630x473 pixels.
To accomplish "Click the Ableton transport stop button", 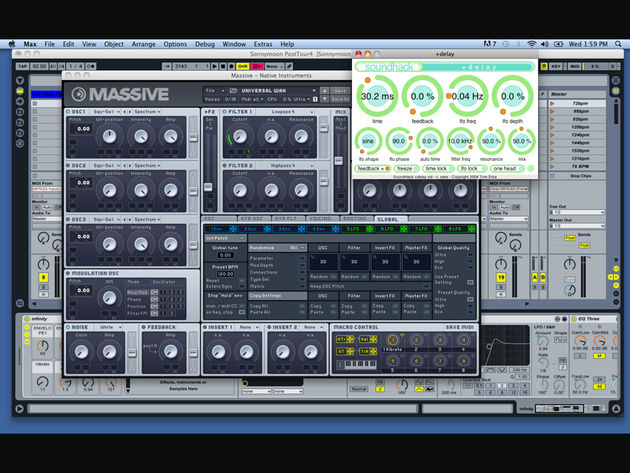I will 223,66.
